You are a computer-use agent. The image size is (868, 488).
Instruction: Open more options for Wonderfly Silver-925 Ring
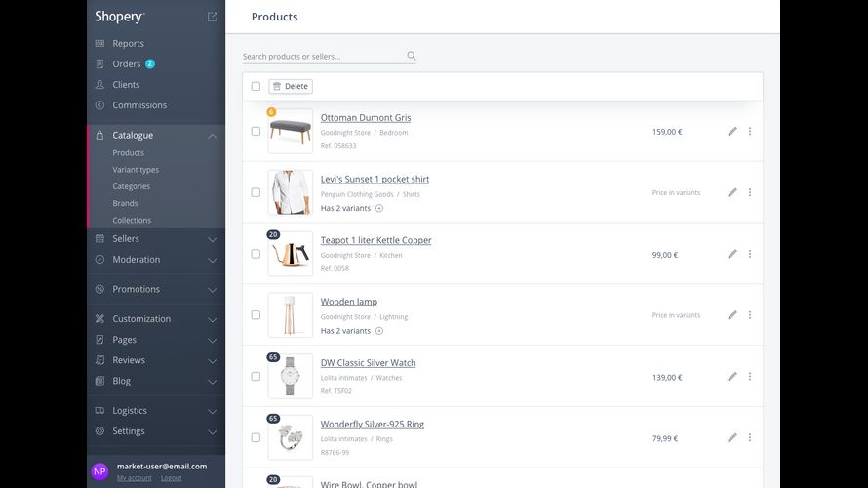[x=750, y=437]
